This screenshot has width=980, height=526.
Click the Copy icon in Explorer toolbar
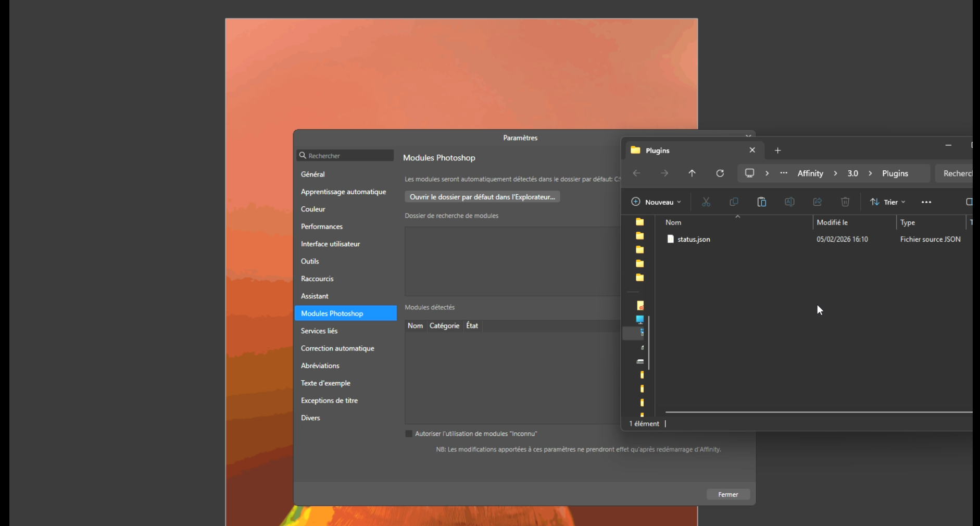click(734, 202)
